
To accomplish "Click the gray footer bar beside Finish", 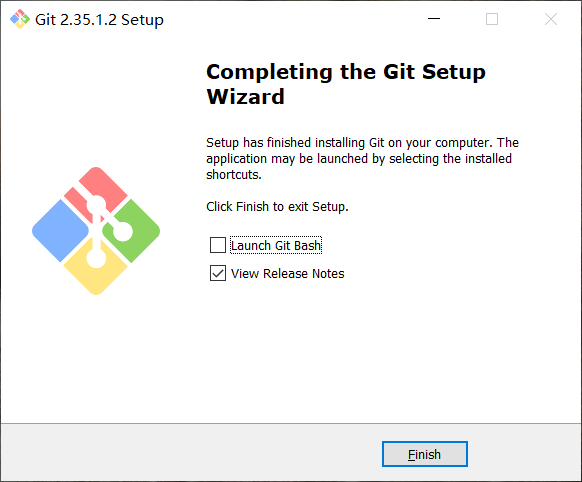I will 191,453.
